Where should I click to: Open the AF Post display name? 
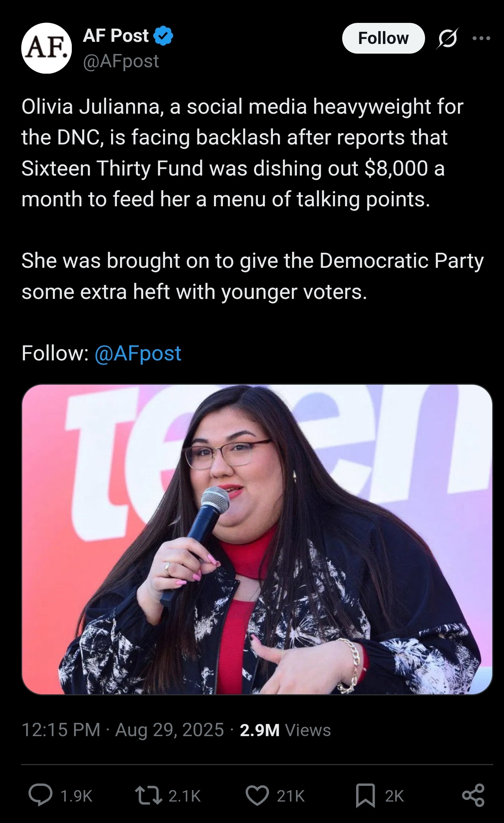(x=116, y=36)
